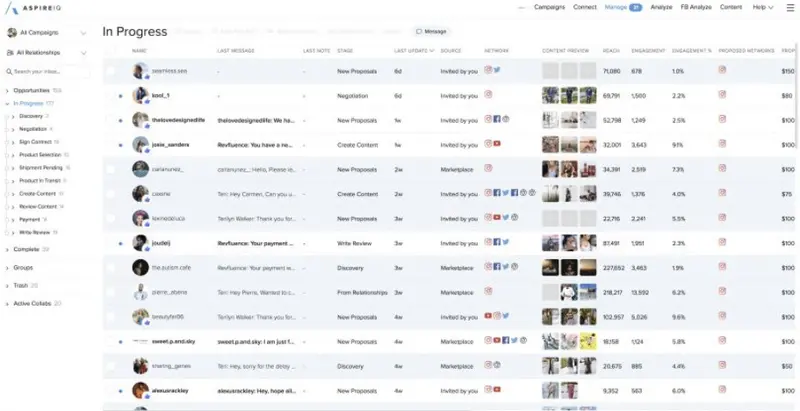Click the Message button
This screenshot has height=411, width=800.
point(432,32)
